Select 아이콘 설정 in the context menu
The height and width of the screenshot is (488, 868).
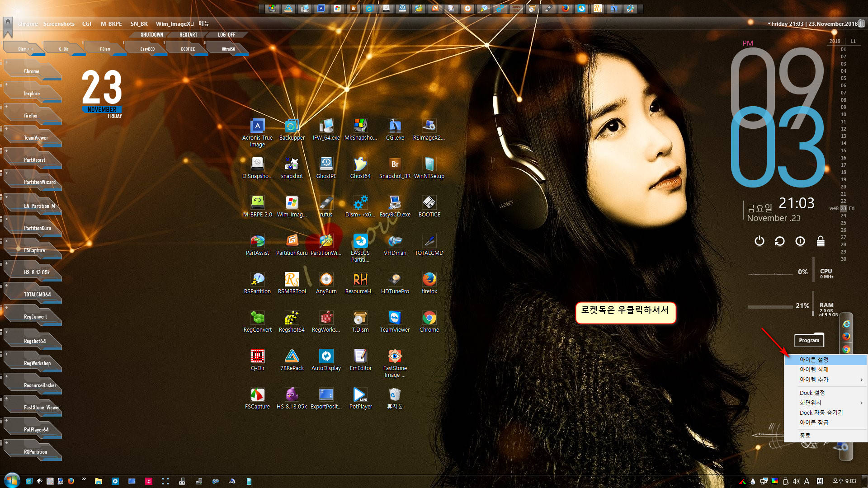point(826,360)
